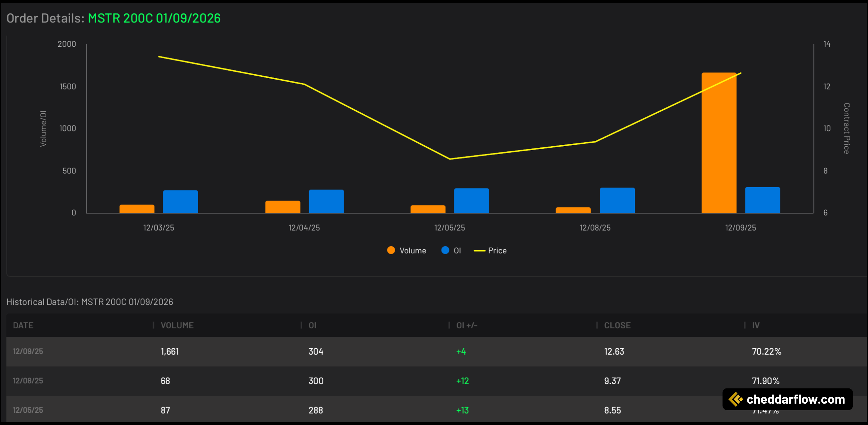Click the OI value 300 in the 12/08/25 row

(316, 380)
